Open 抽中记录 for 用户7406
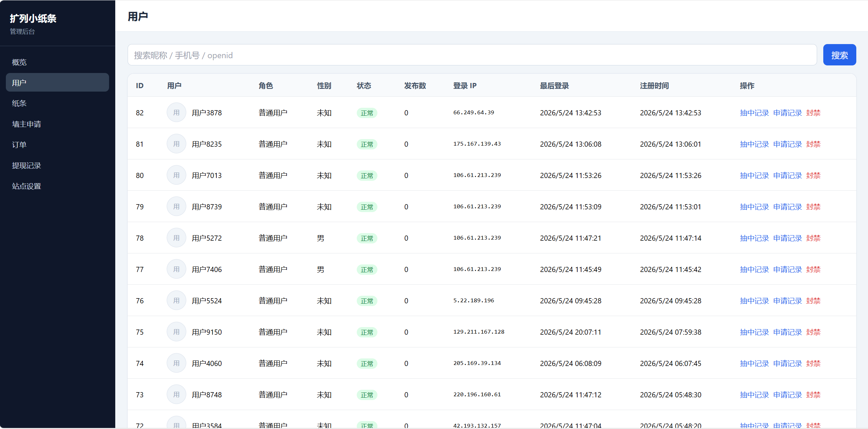 (754, 270)
